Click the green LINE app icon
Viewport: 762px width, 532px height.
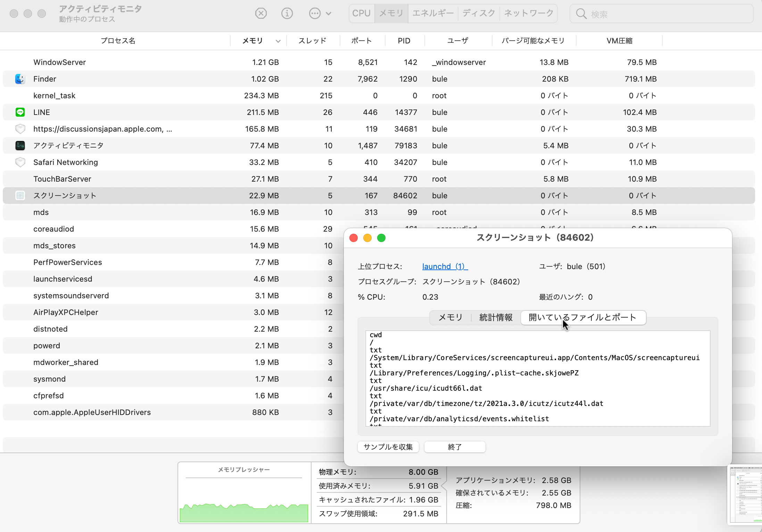(x=20, y=112)
